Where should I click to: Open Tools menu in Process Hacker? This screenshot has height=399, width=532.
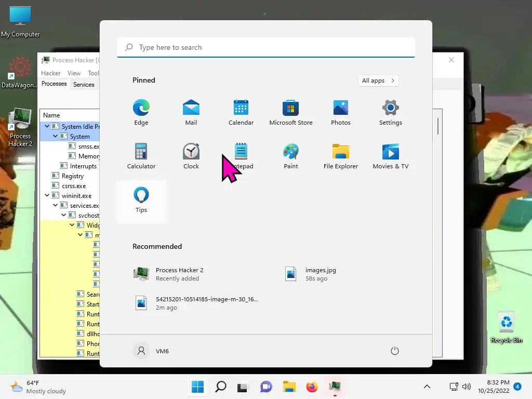tap(94, 73)
